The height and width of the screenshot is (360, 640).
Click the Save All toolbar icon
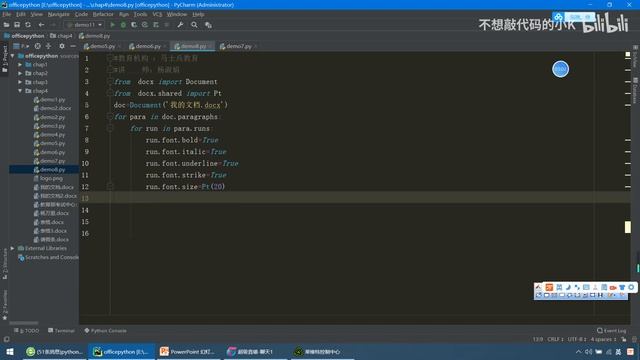[x=17, y=25]
